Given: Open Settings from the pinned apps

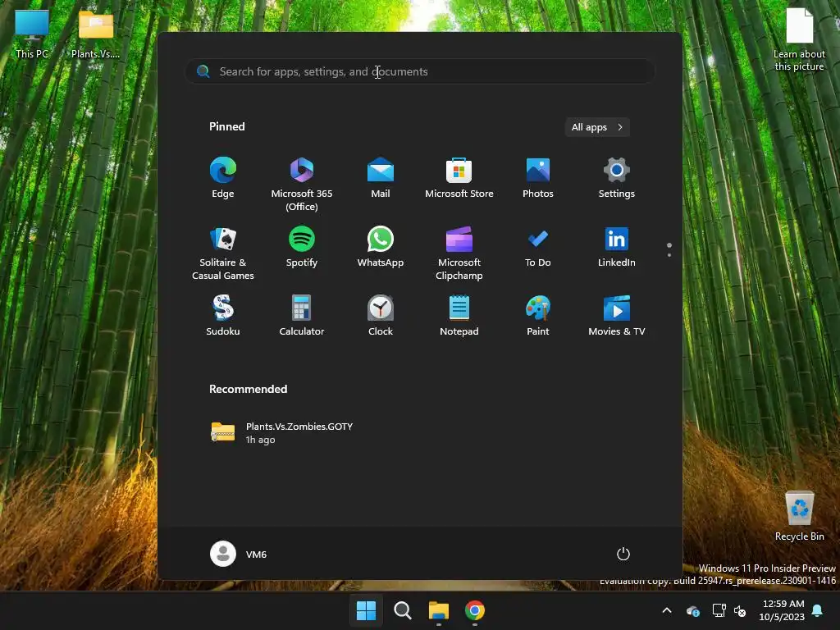Looking at the screenshot, I should [x=617, y=178].
